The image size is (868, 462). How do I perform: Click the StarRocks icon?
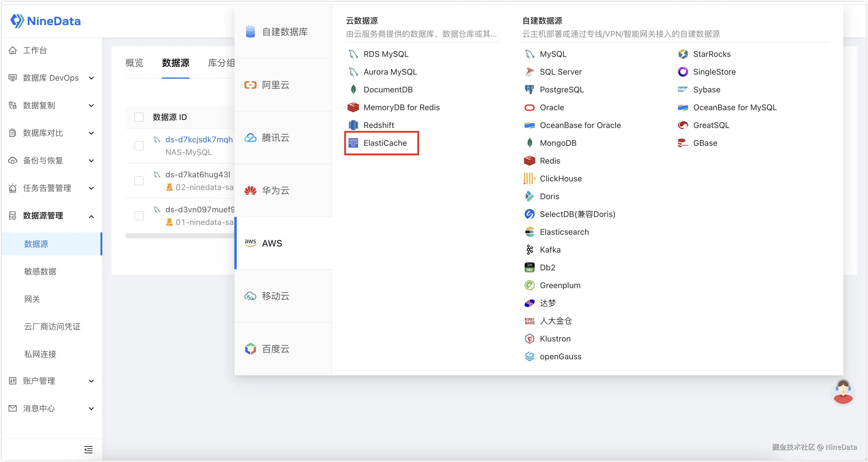pos(683,54)
